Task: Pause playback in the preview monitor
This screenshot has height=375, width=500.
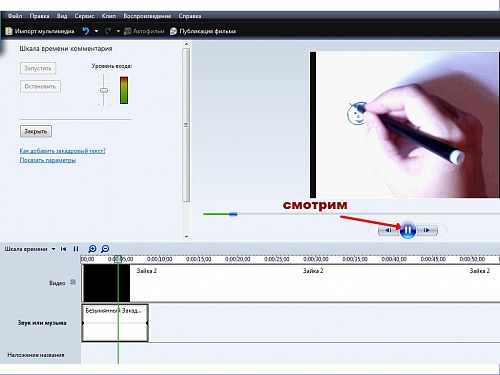Action: [x=407, y=230]
